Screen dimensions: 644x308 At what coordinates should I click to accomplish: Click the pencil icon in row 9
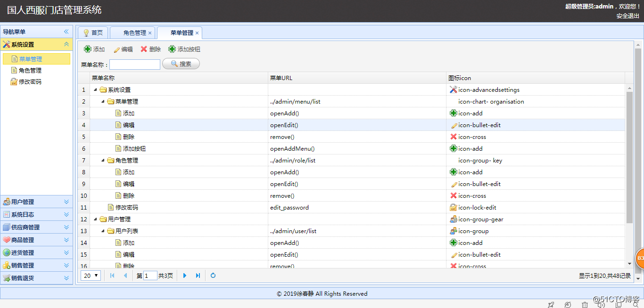[x=454, y=184]
